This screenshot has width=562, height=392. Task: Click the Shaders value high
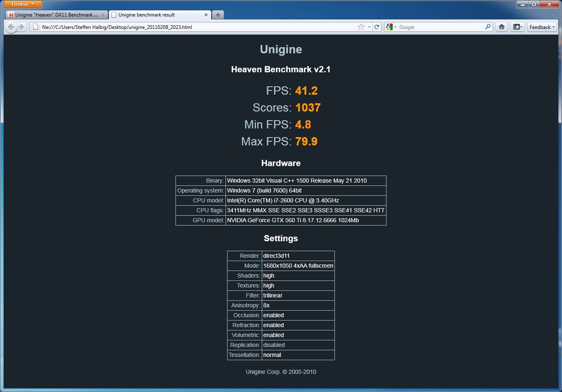pos(298,276)
